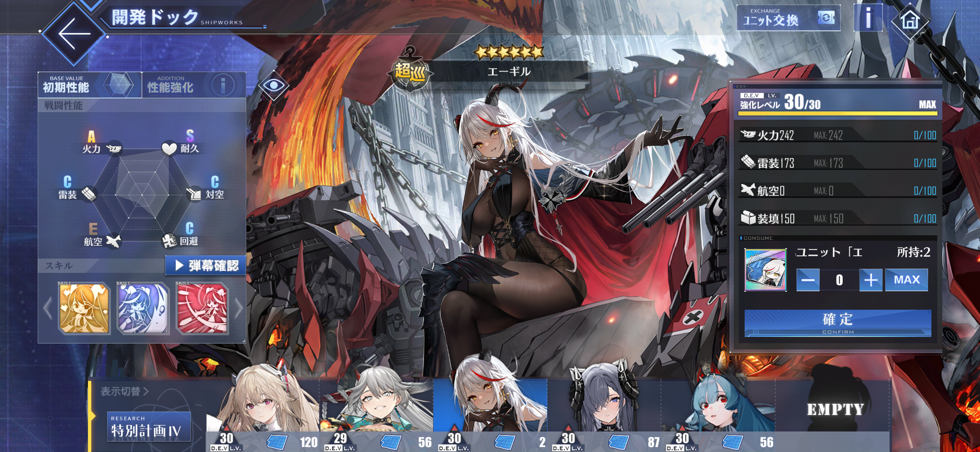
Task: Select the blue-haired ship portrait
Action: pos(718,406)
